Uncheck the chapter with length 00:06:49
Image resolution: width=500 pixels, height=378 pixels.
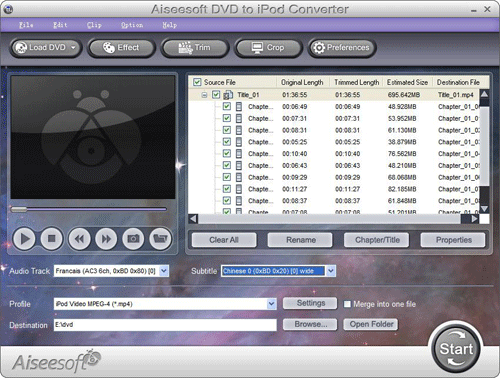tap(227, 107)
